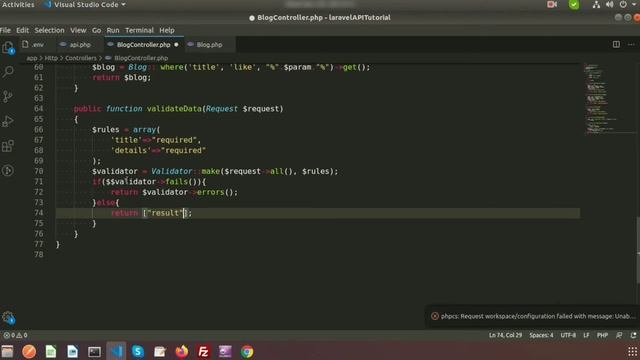
Task: Click the Controllers breadcrumb segment
Action: pos(81,58)
